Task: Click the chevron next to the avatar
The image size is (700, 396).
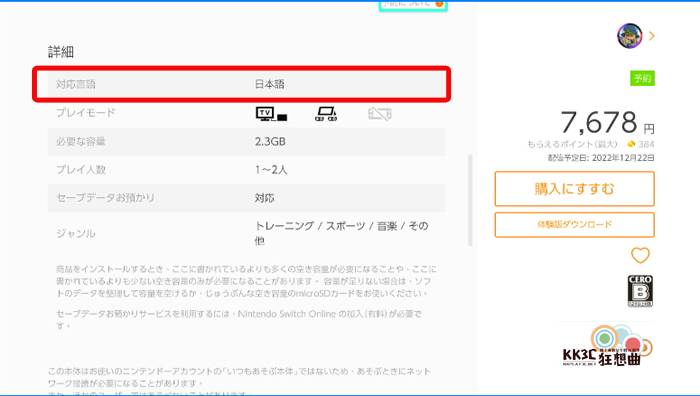Action: [x=652, y=36]
